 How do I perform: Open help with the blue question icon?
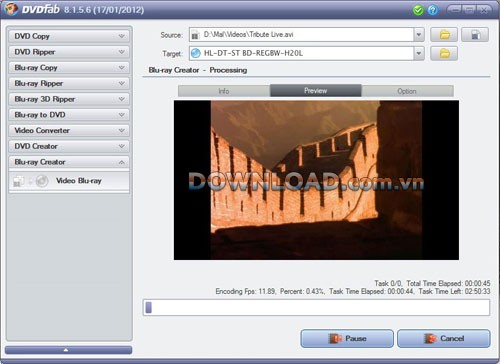point(433,10)
